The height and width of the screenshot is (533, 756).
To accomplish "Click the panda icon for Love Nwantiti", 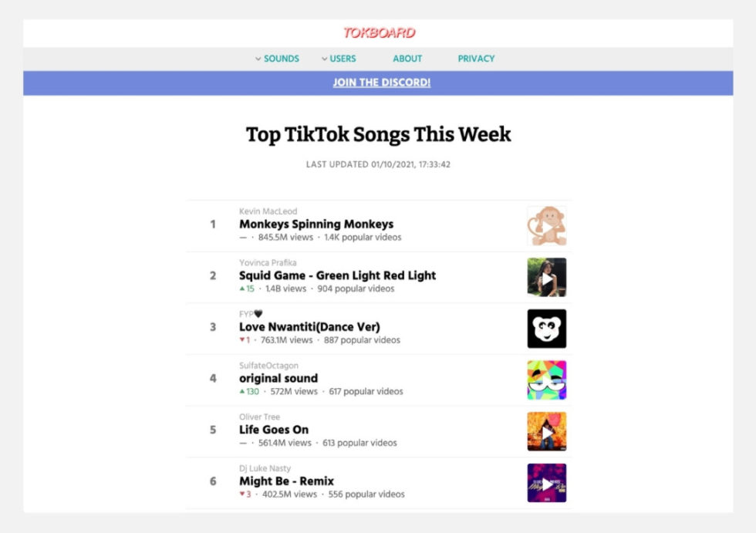I will click(548, 327).
